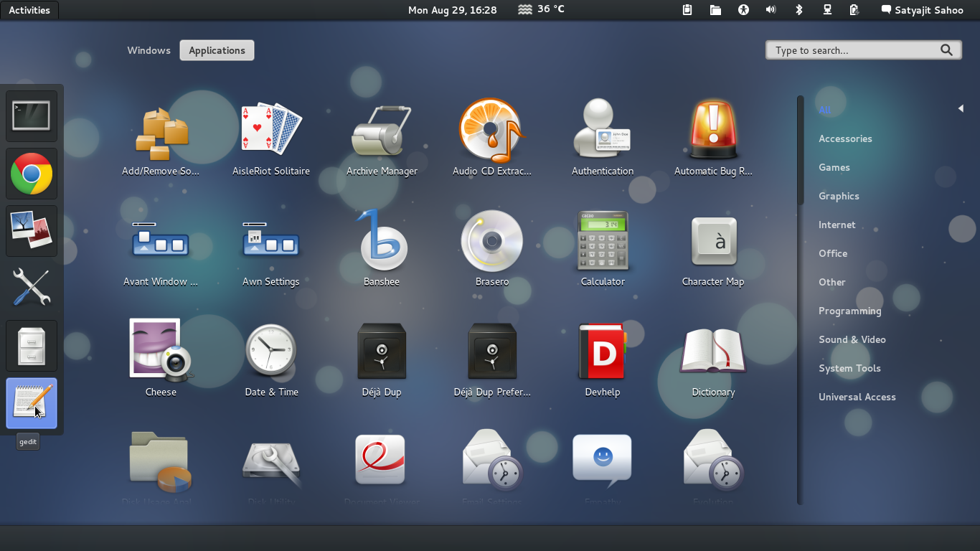Click the applications list scrollbar

point(800,300)
